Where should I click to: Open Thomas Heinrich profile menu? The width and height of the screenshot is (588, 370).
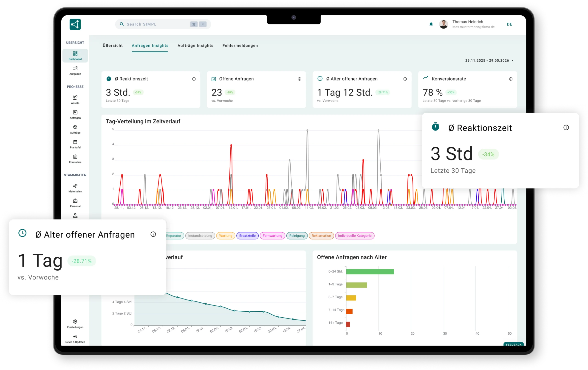pyautogui.click(x=467, y=24)
